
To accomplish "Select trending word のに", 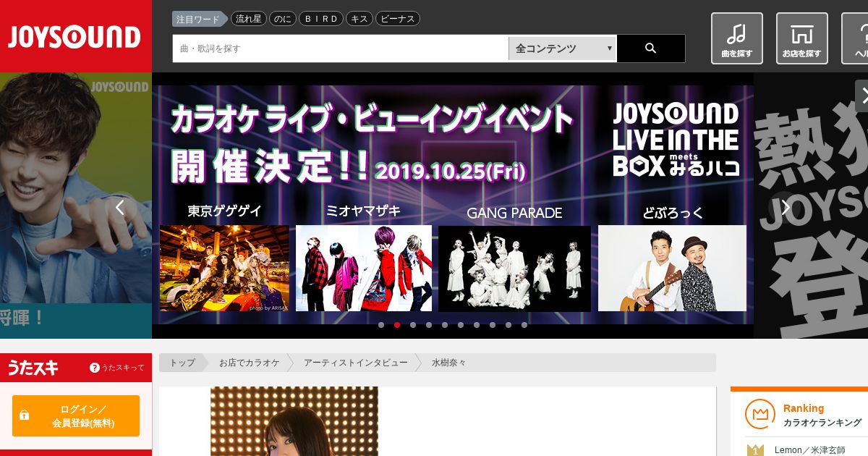I will [283, 19].
